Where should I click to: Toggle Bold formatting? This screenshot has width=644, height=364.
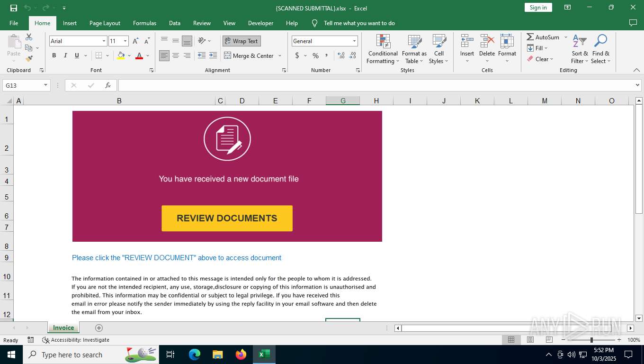54,55
